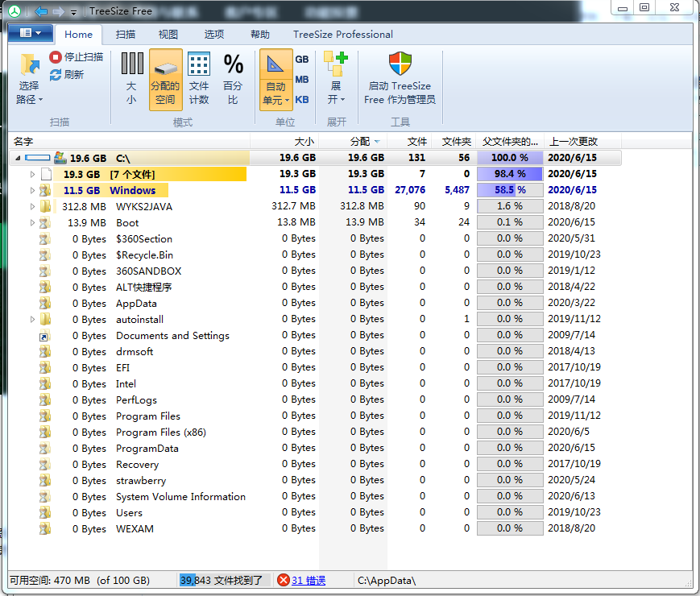Expand the Windows folder node
Screen dimensions: 700x596
pyautogui.click(x=32, y=190)
